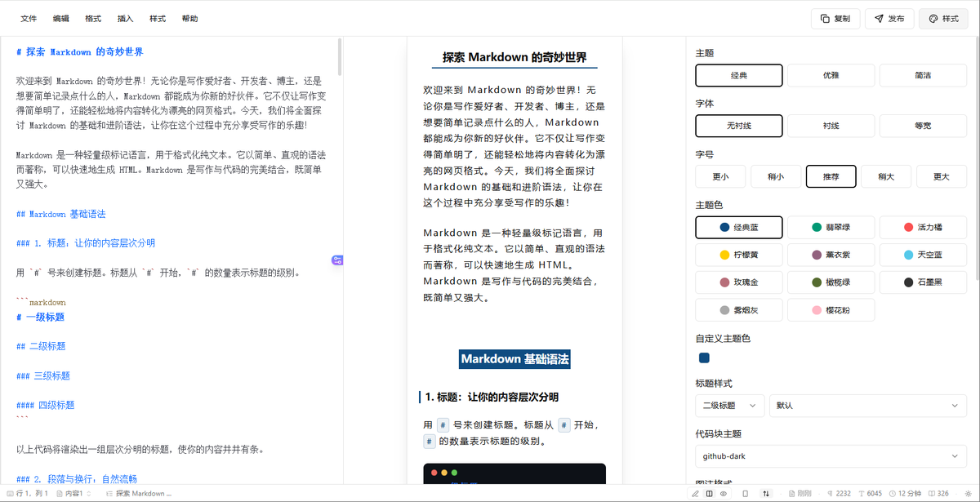Click the 刚刚 saved status indicator
This screenshot has height=502, width=980.
coord(800,494)
